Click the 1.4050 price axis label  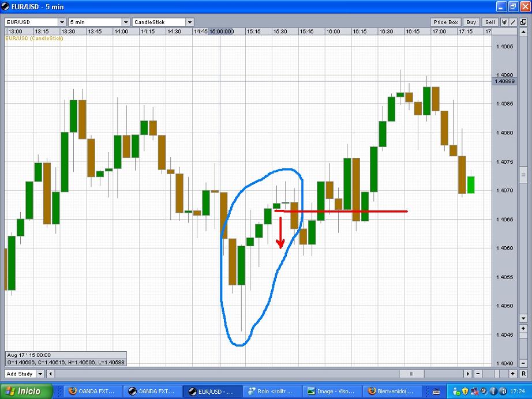[x=504, y=306]
